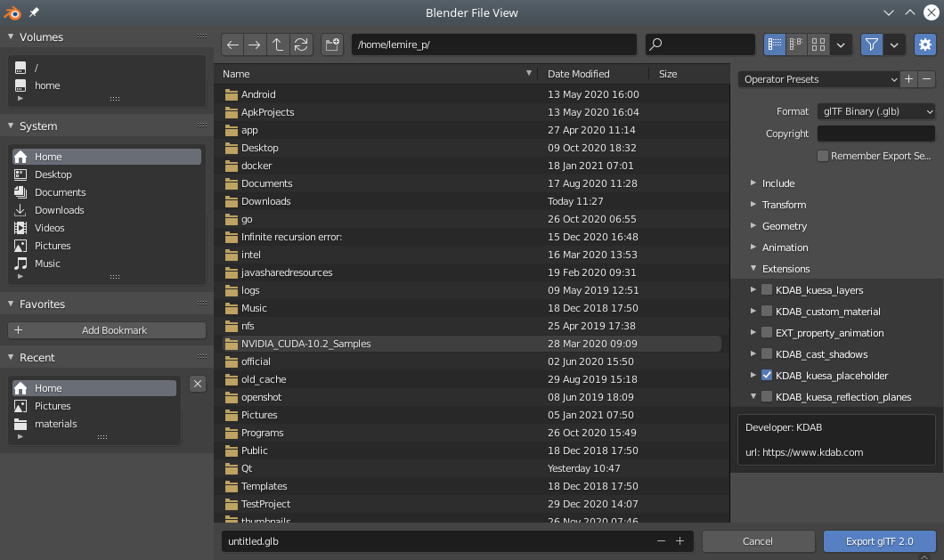Select the Qt folder row
The width and height of the screenshot is (944, 560).
471,468
